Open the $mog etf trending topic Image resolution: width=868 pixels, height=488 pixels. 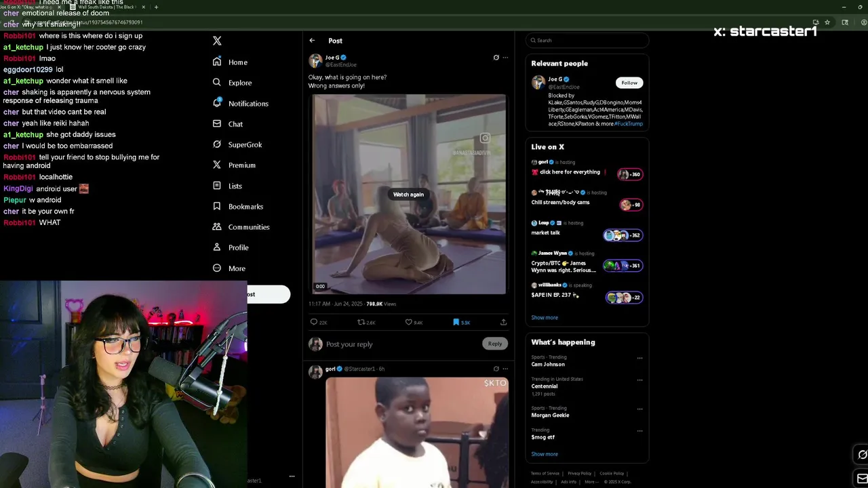pos(542,437)
